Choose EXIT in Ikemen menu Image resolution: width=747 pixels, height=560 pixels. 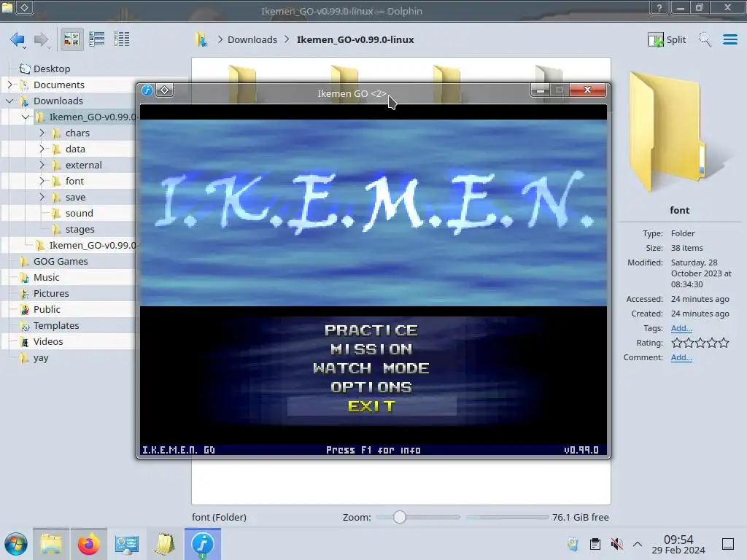click(x=371, y=406)
